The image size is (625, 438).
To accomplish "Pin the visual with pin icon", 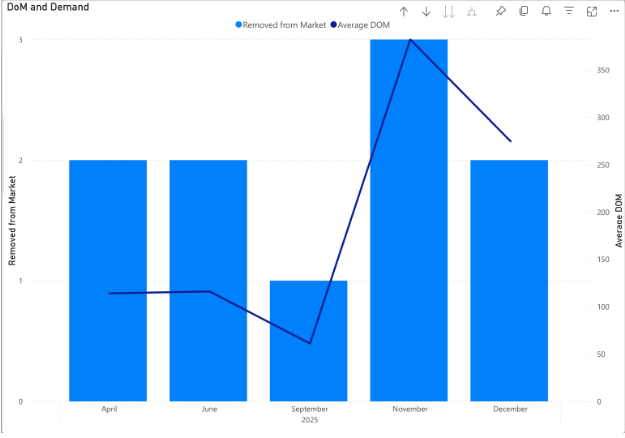I will 501,11.
